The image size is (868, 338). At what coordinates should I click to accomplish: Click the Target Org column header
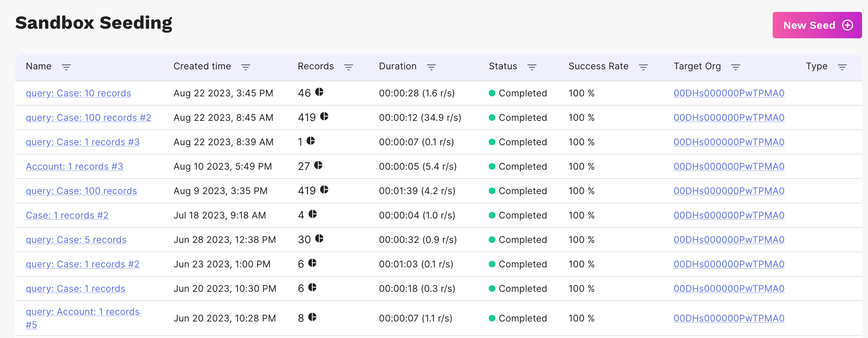tap(697, 66)
